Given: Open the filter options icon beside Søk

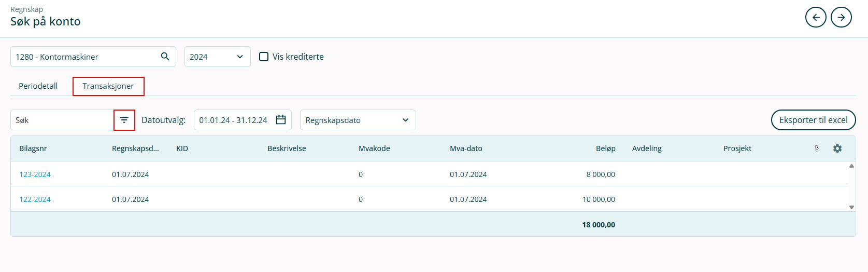Looking at the screenshot, I should [x=124, y=120].
